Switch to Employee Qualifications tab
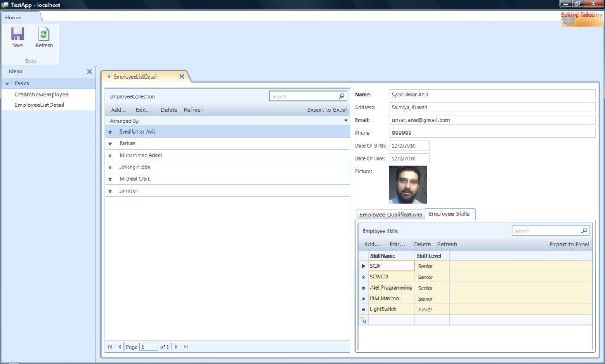Viewport: 605px width, 364px height. 391,214
